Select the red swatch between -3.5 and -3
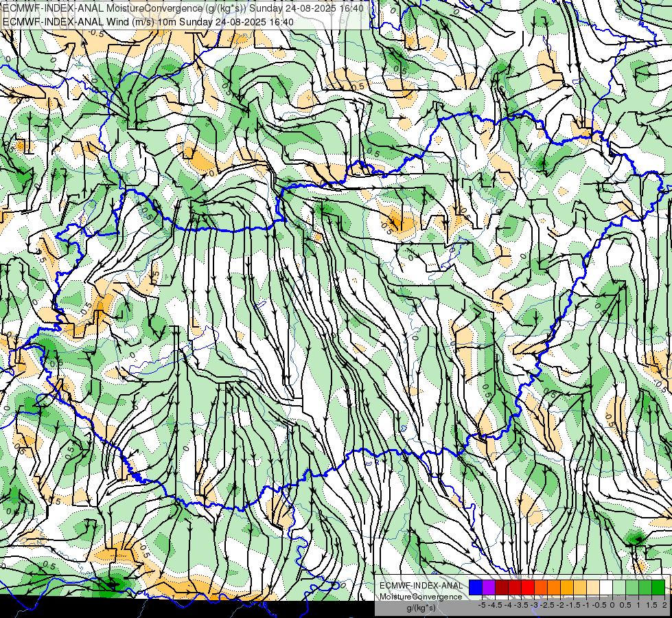The height and width of the screenshot is (618, 672). [x=528, y=587]
